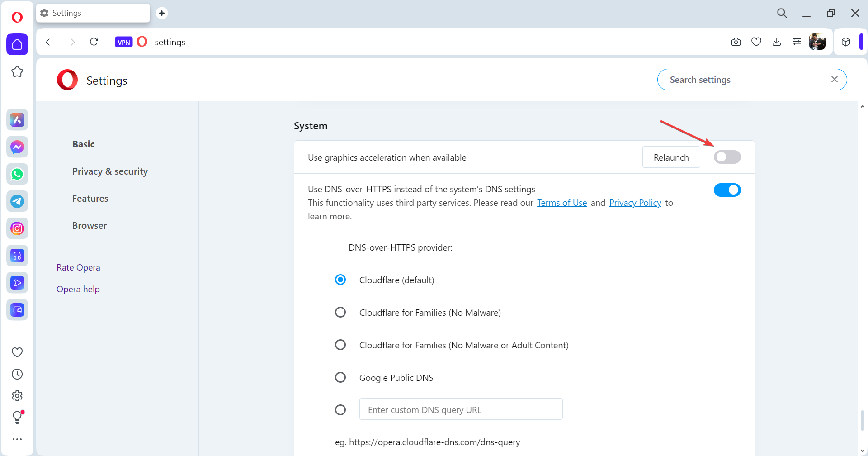Open the Privacy Policy link
This screenshot has width=868, height=456.
635,203
